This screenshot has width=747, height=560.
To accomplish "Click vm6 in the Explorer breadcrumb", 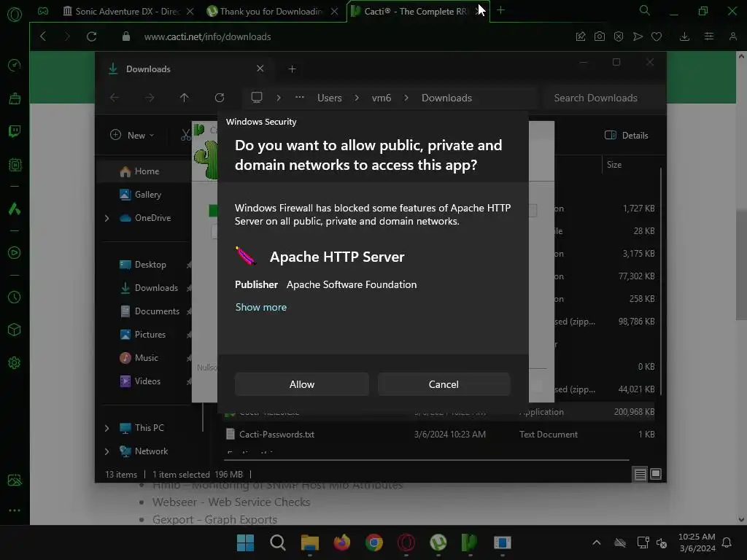I will (x=381, y=98).
